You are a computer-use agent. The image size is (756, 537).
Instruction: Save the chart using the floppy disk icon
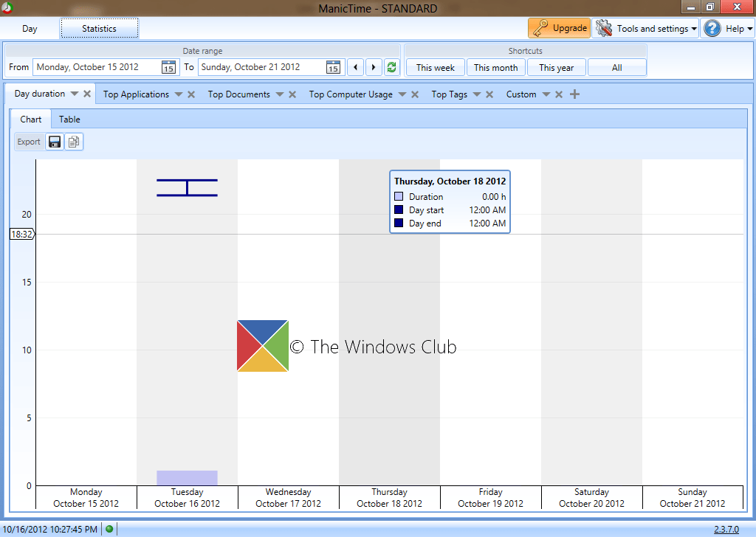click(x=55, y=141)
